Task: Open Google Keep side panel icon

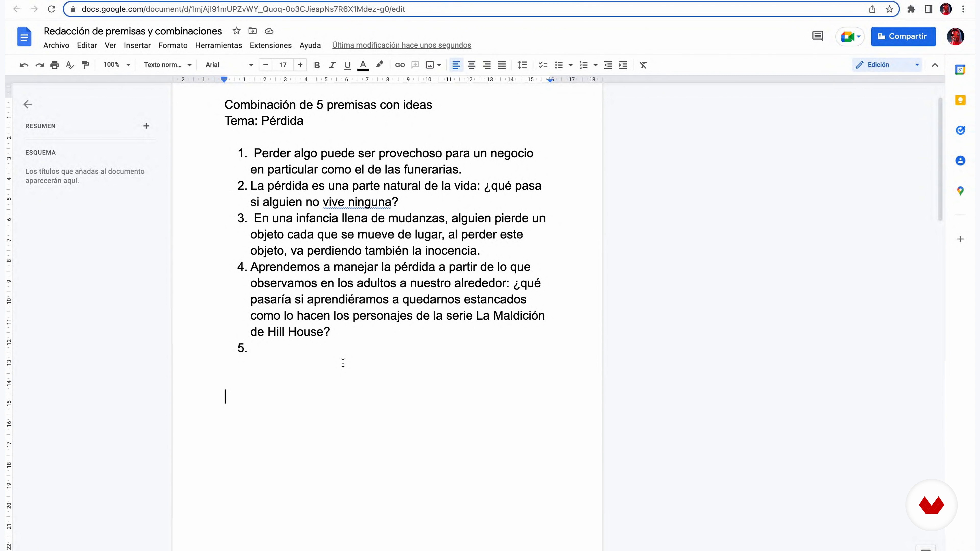Action: point(960,100)
